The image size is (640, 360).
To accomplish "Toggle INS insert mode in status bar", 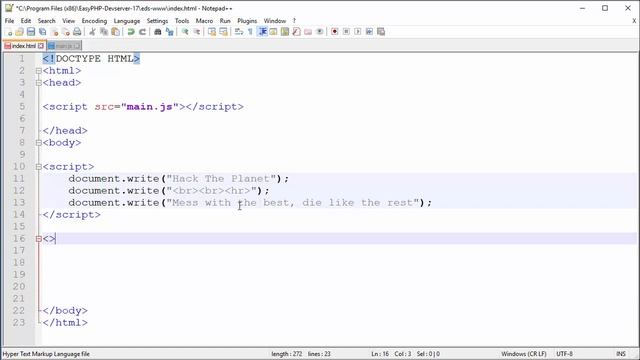I will pyautogui.click(x=621, y=354).
